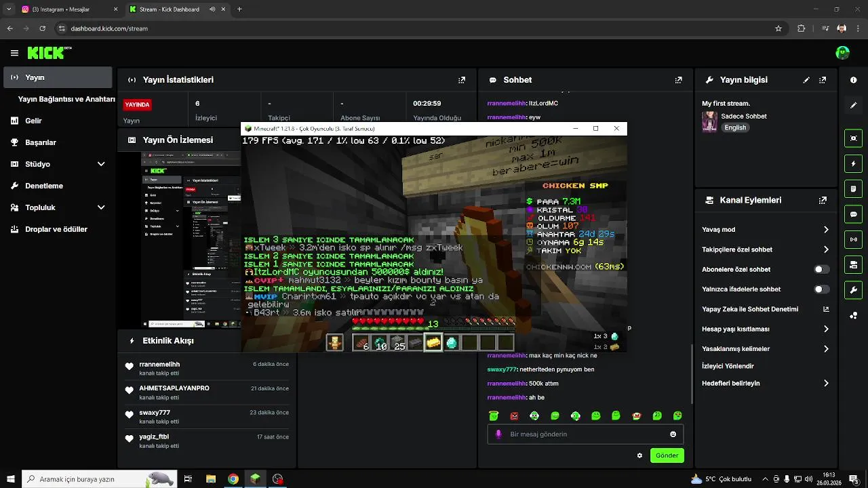Open the profile avatar in Kick header
Viewport: 868px width, 488px height.
(842, 53)
